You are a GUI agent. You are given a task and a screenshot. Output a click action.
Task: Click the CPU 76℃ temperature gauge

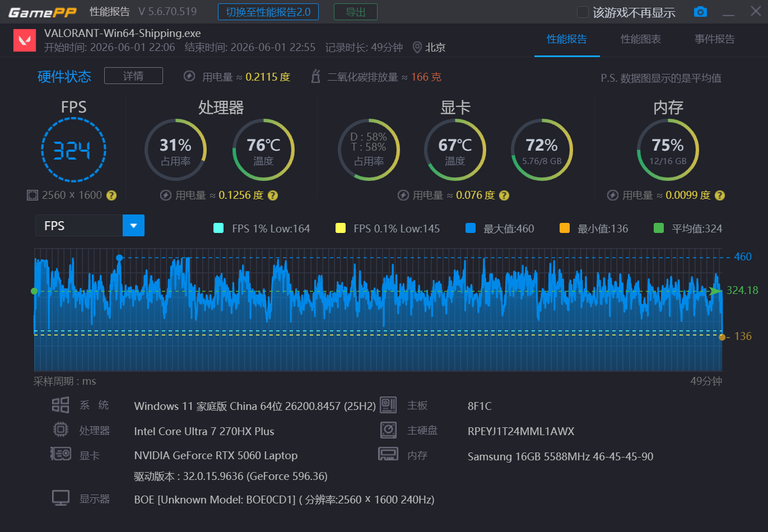[263, 150]
